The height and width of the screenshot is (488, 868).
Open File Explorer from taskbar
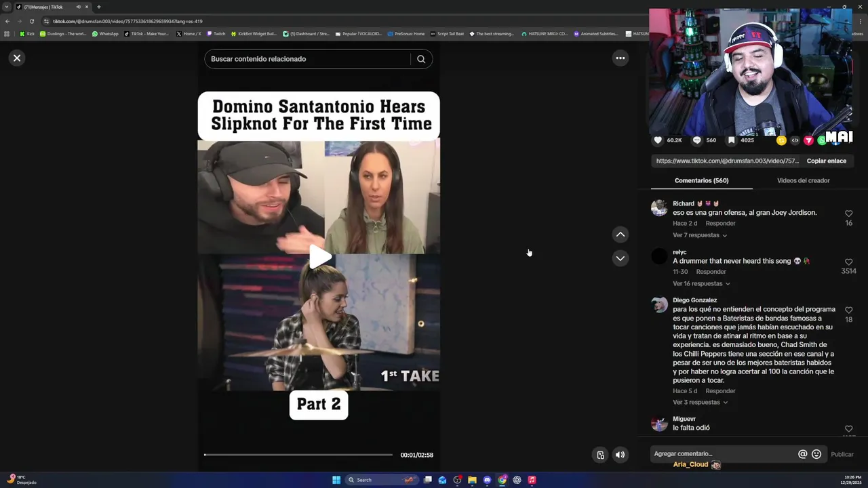[x=472, y=480]
